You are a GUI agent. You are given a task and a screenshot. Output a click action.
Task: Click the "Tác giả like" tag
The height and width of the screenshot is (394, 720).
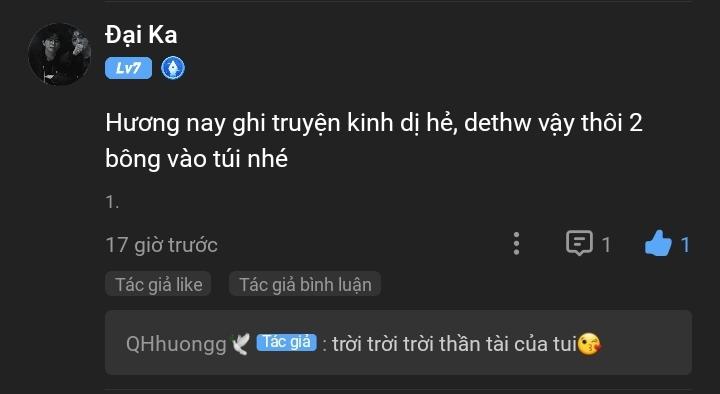click(158, 284)
